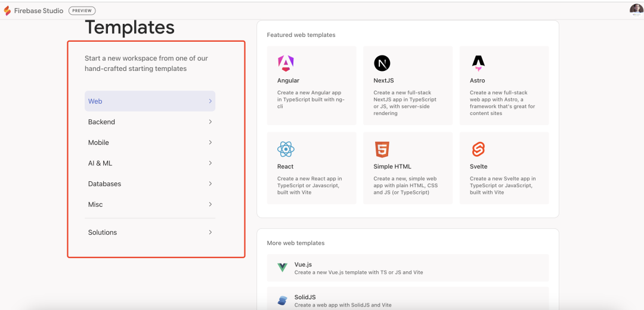Choose the Vue.js template row title

(303, 265)
